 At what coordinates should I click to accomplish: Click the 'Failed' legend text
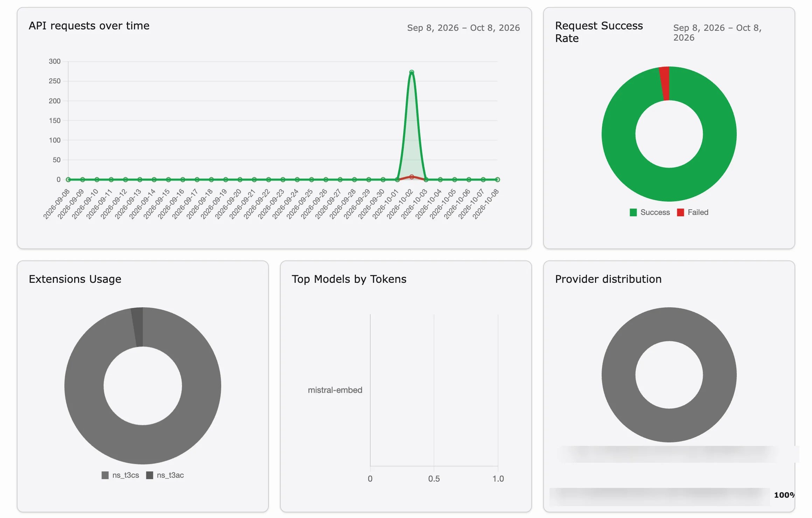698,212
